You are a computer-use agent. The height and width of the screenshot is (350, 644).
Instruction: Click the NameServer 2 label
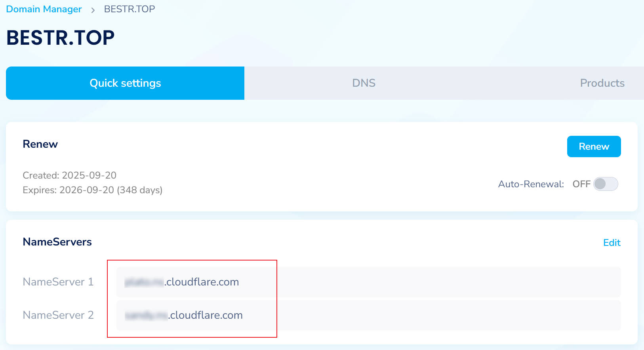coord(58,315)
